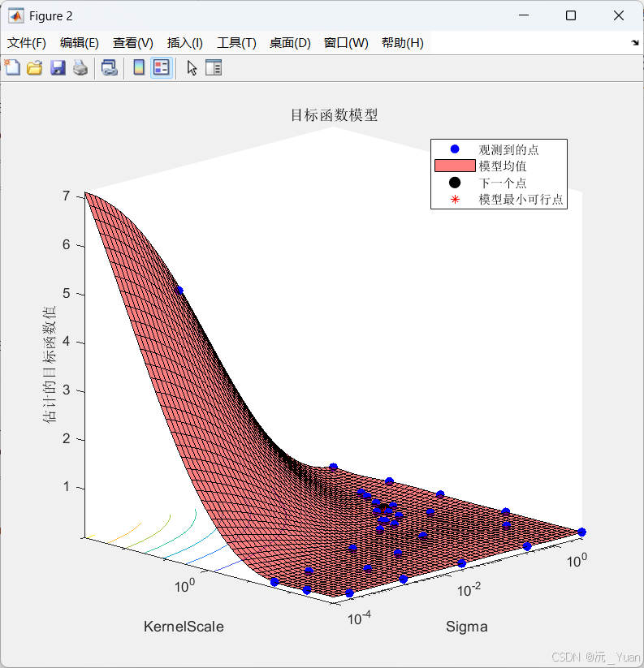Viewport: 644px width, 668px height.
Task: Open the 帮助(H) menu
Action: click(x=403, y=43)
